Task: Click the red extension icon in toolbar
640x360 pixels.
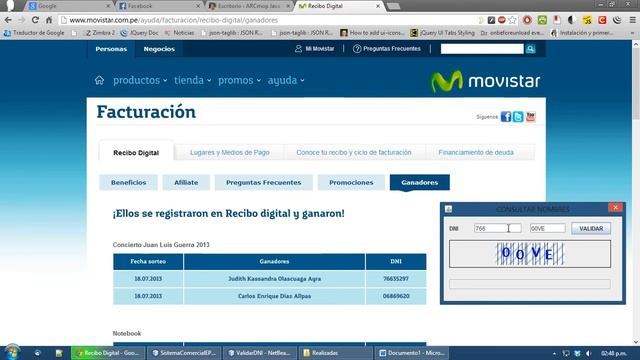Action: [x=527, y=20]
